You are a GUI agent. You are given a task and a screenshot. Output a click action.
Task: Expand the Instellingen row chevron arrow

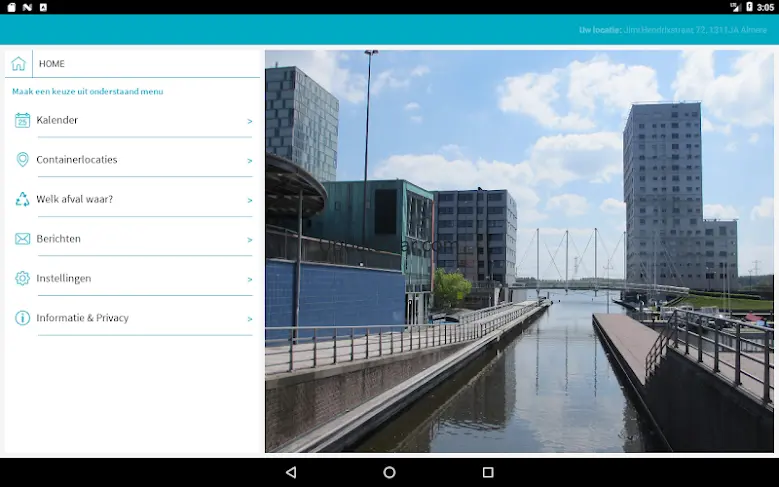pos(249,279)
